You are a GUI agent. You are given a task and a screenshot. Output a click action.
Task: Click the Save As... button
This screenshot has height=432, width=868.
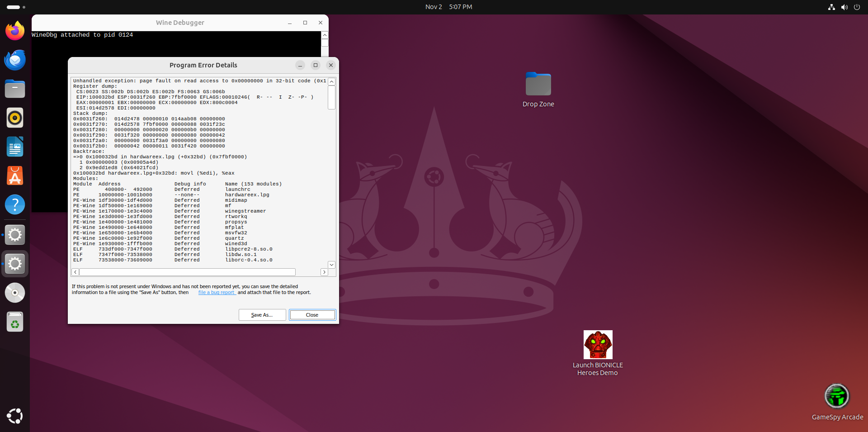(x=262, y=315)
